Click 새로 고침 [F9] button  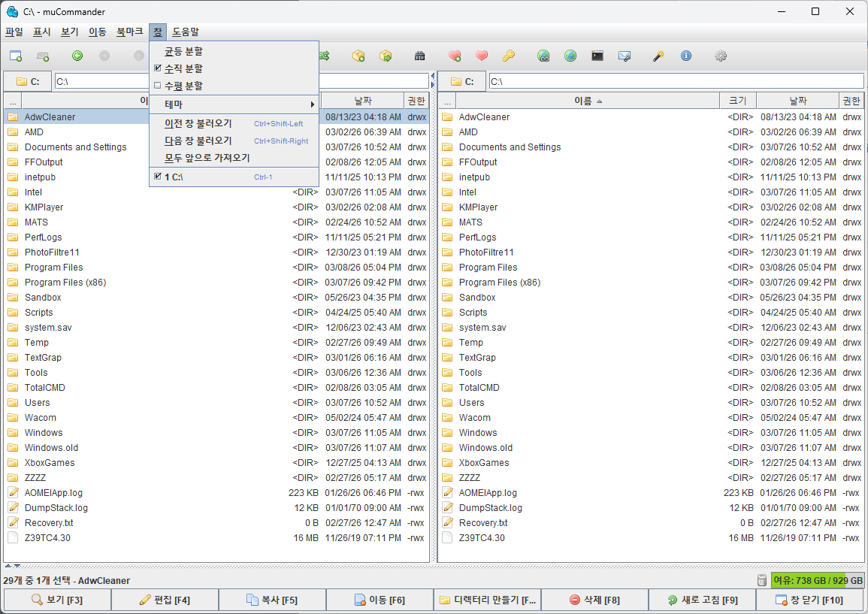coord(701,600)
